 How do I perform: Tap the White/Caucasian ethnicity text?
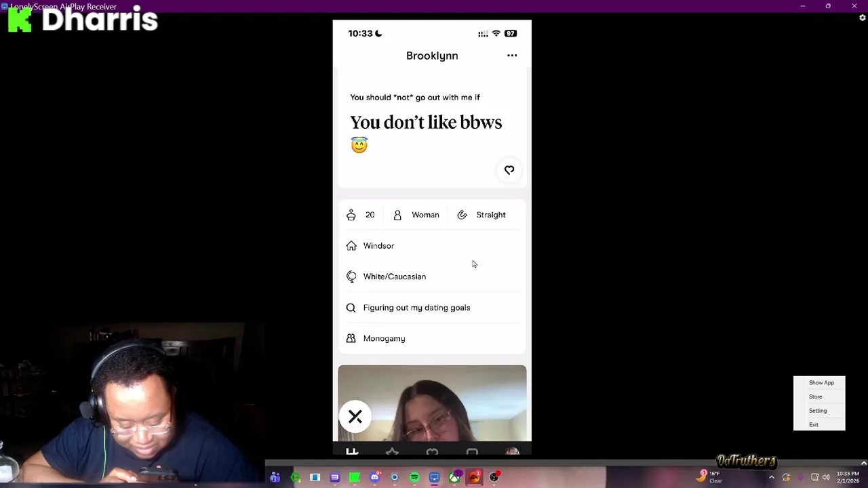395,277
